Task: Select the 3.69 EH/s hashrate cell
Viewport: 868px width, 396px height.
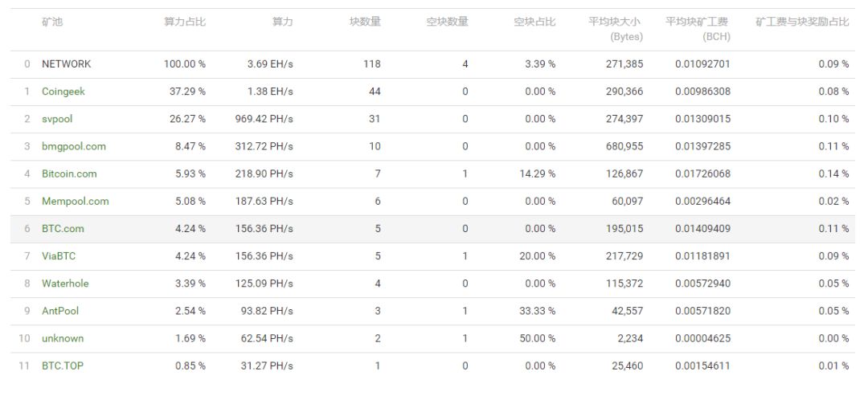Action: coord(270,64)
